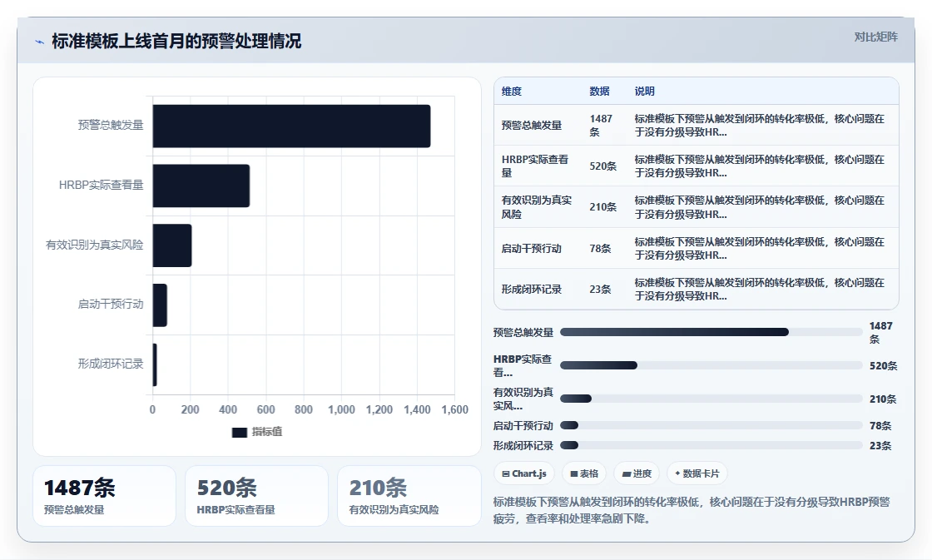The width and height of the screenshot is (932, 560).
Task: Click the HRBP实际查看 progress bar
Action: pos(711,365)
